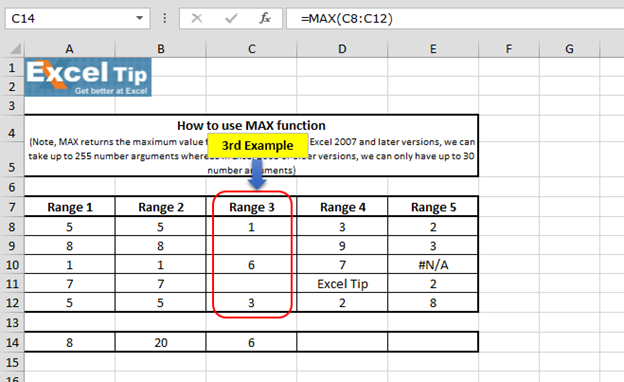Expand the Name Box dropdown arrow
Viewport: 624px width, 382px height.
click(x=139, y=18)
